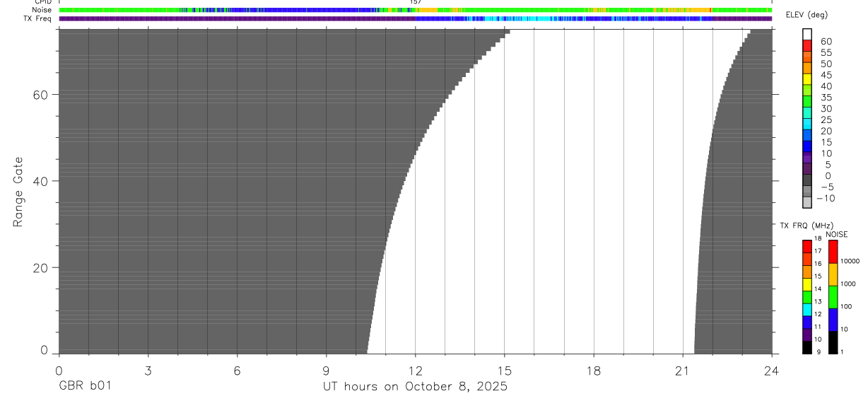Click the 'NOISE' legend title
Screen dimensions: 868x401
[836, 234]
